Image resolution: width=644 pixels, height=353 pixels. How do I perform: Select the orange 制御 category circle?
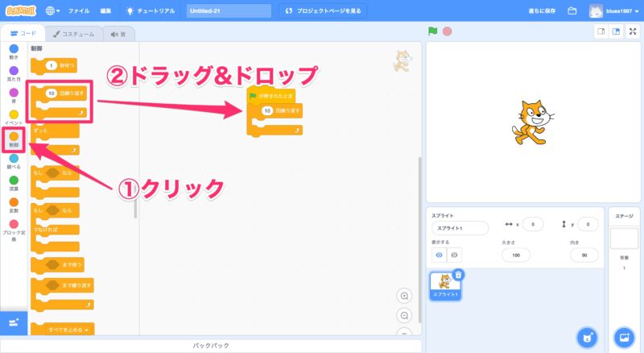pyautogui.click(x=14, y=137)
